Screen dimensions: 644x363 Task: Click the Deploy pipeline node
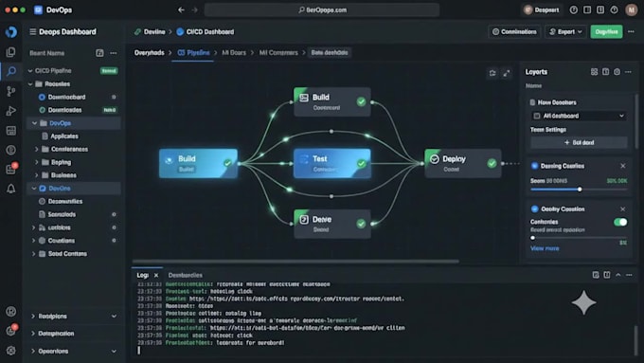point(463,163)
